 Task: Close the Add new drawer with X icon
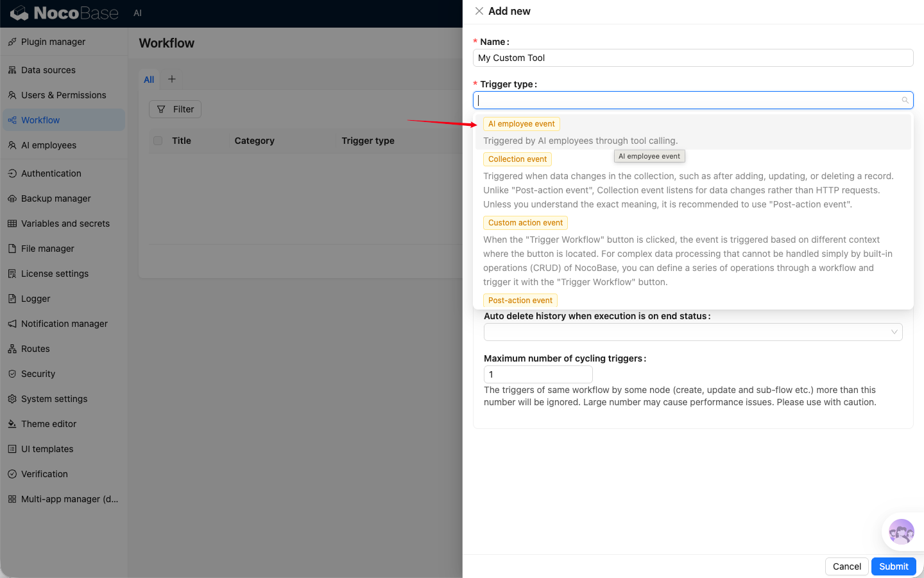(x=479, y=11)
